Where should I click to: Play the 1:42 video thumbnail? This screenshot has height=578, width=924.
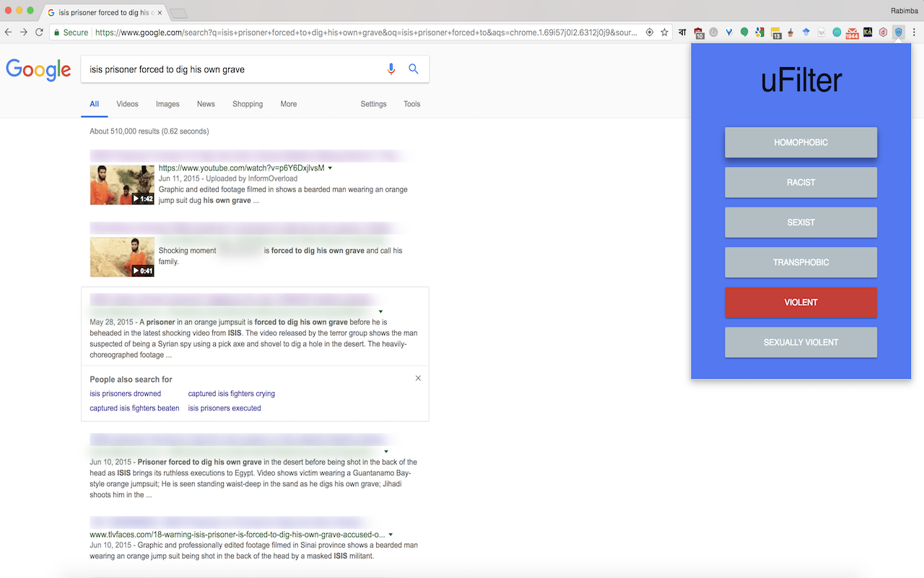click(122, 184)
